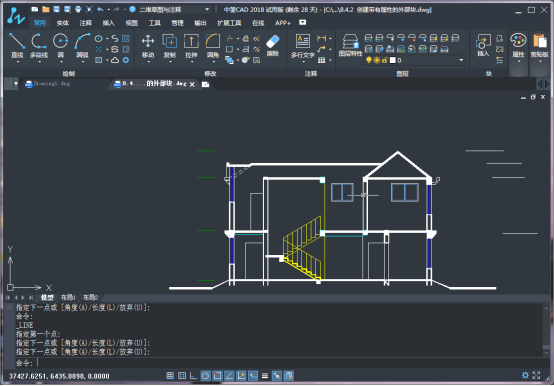Select the 圆 (Circle) drawing tool
The height and width of the screenshot is (386, 554).
pos(60,45)
